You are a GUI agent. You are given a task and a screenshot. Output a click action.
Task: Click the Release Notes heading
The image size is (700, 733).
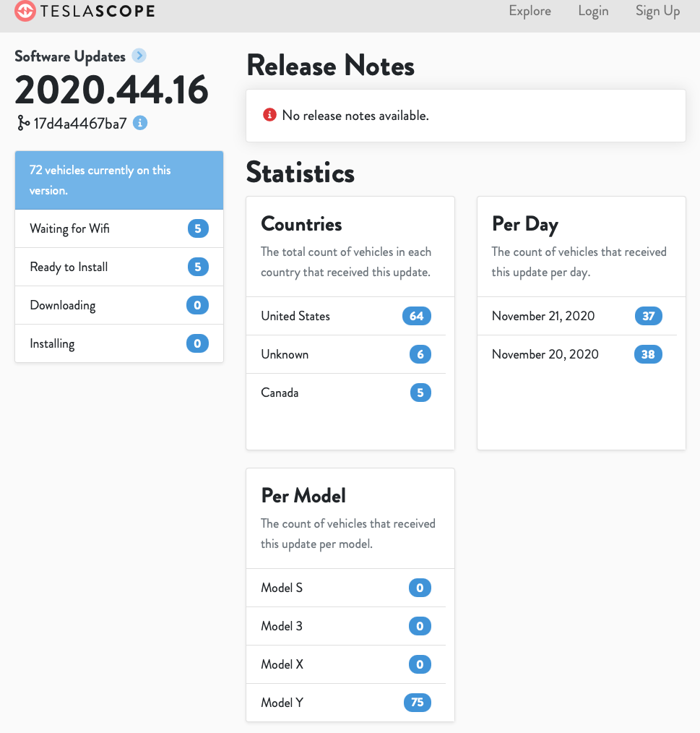click(x=330, y=65)
